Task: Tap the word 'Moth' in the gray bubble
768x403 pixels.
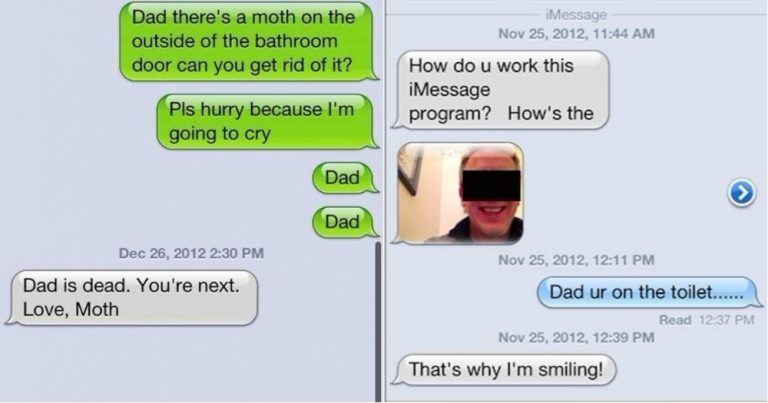Action: point(97,309)
